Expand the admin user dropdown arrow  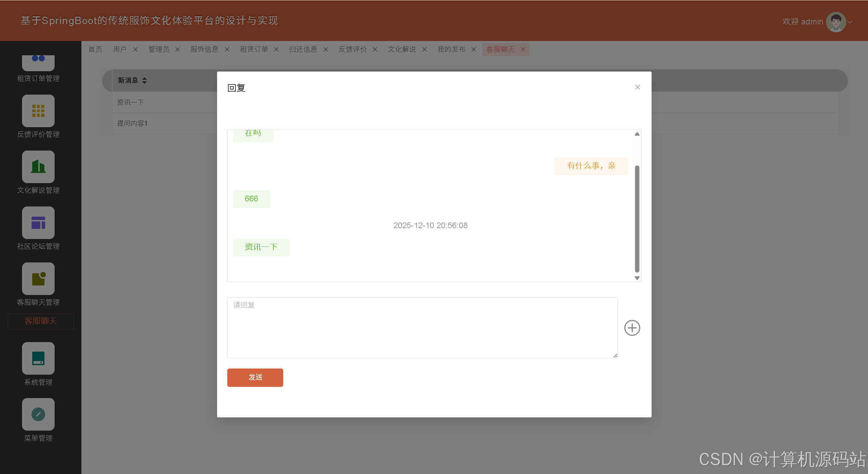pyautogui.click(x=850, y=22)
